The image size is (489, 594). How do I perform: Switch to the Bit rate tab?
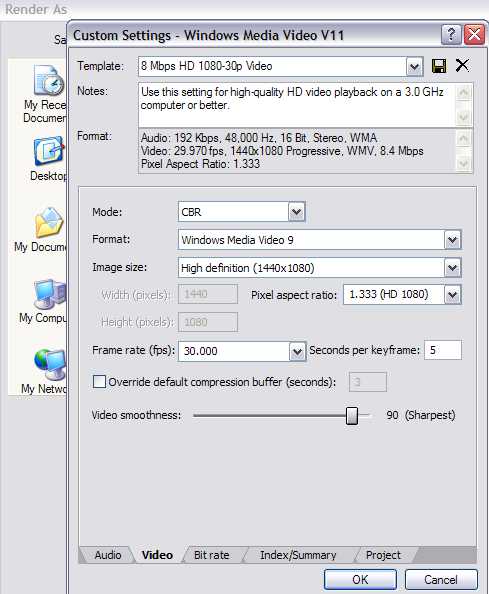click(x=212, y=555)
